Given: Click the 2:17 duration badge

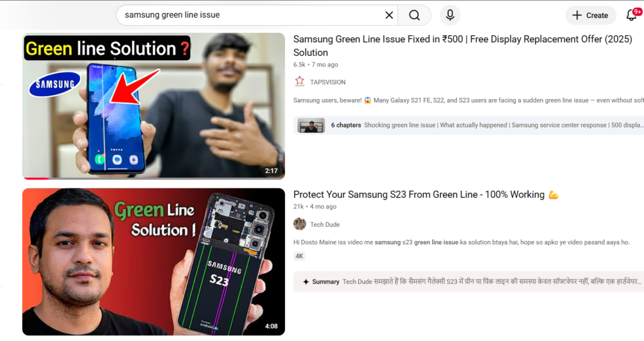Looking at the screenshot, I should (271, 171).
